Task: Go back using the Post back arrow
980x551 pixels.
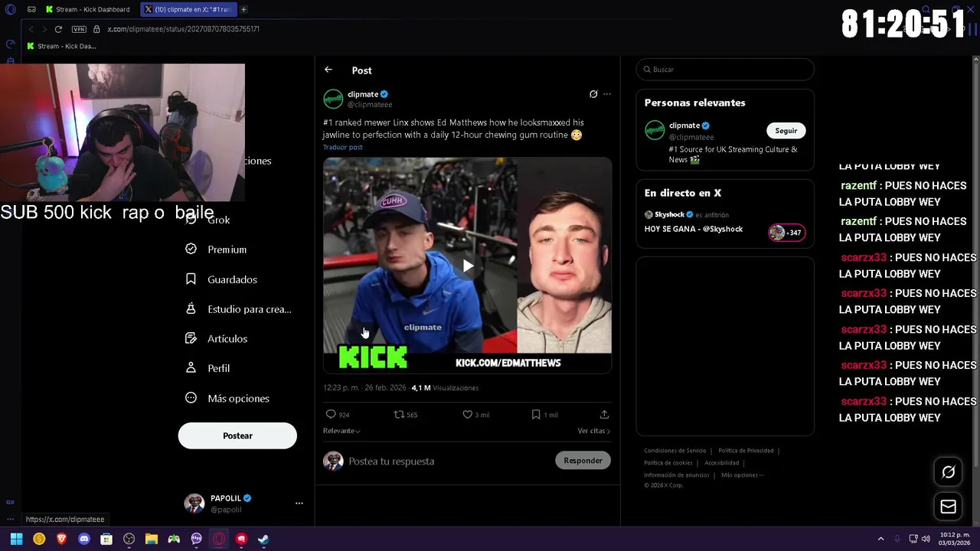Action: click(x=328, y=70)
